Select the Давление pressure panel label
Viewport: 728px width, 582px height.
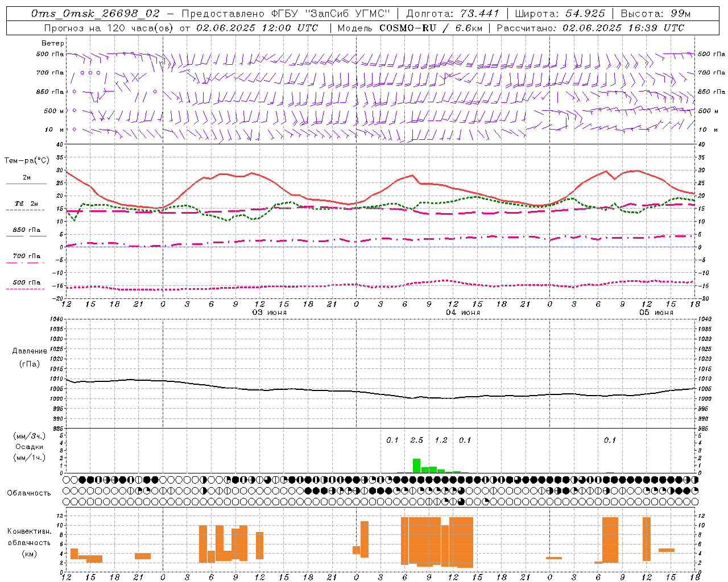click(x=30, y=351)
